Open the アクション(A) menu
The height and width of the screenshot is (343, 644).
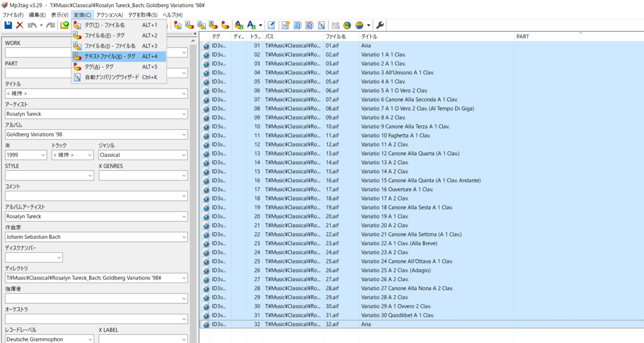(x=110, y=15)
